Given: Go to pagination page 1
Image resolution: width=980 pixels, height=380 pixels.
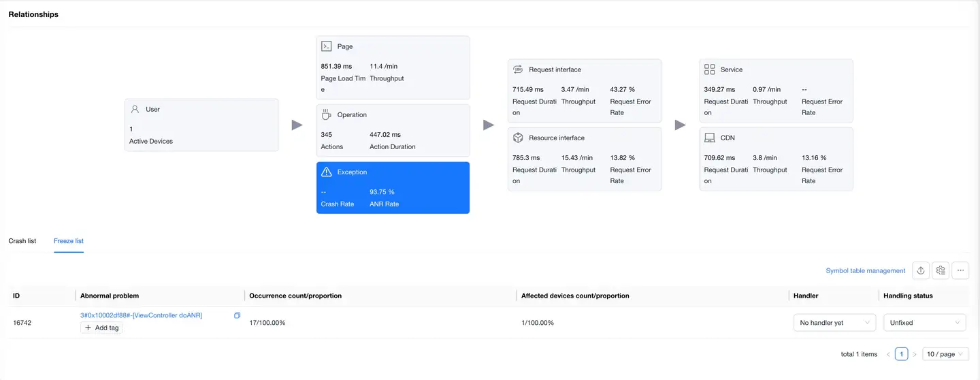Looking at the screenshot, I should [901, 354].
